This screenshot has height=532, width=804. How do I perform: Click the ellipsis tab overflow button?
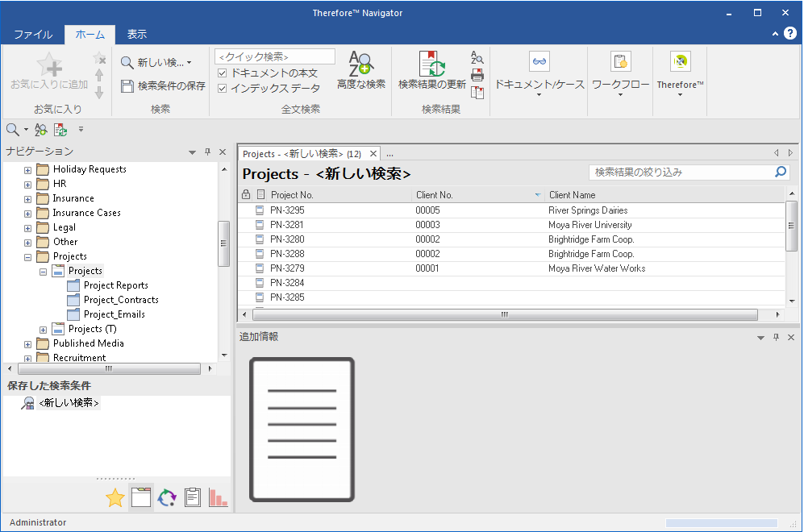pos(390,154)
